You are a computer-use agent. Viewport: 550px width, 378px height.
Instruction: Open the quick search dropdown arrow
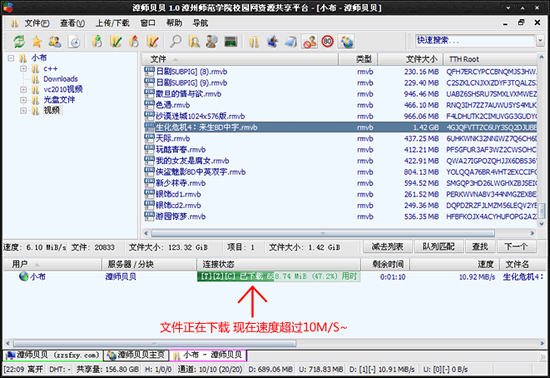click(540, 41)
